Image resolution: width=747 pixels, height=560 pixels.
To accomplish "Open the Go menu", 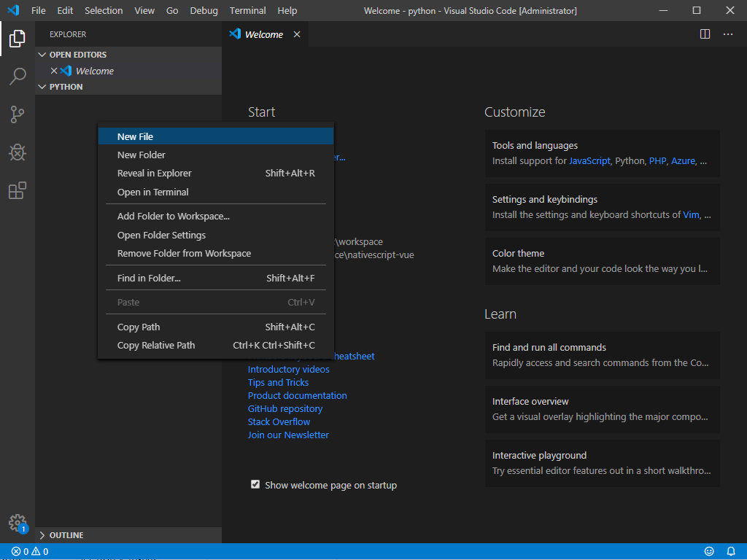I will click(172, 10).
